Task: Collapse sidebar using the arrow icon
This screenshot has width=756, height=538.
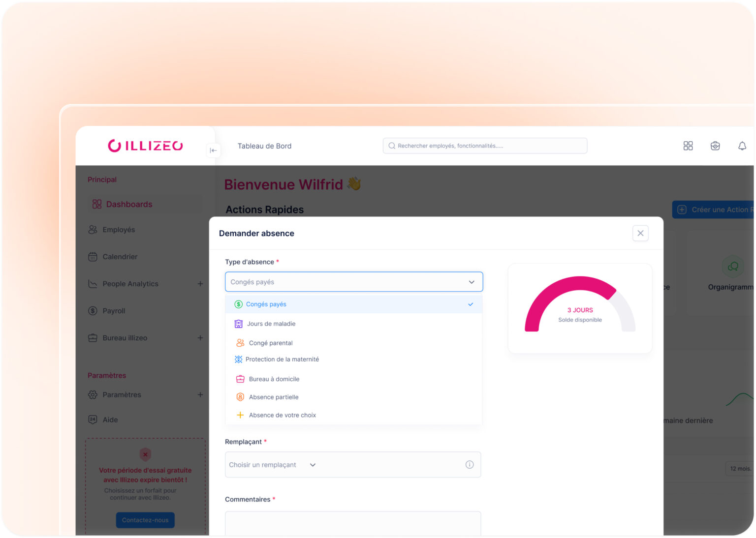Action: point(213,150)
